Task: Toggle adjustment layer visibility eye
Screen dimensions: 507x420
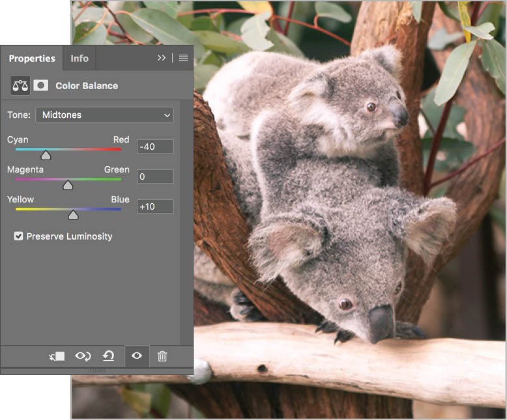Action: point(137,356)
